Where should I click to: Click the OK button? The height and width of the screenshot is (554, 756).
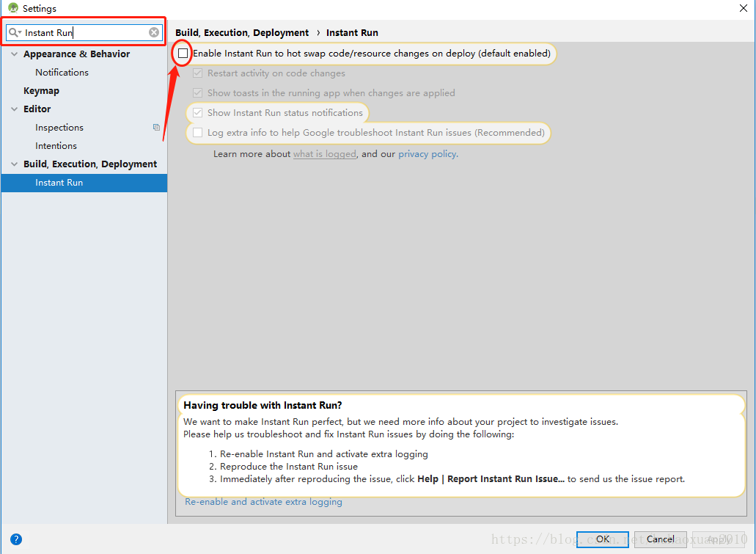[603, 539]
